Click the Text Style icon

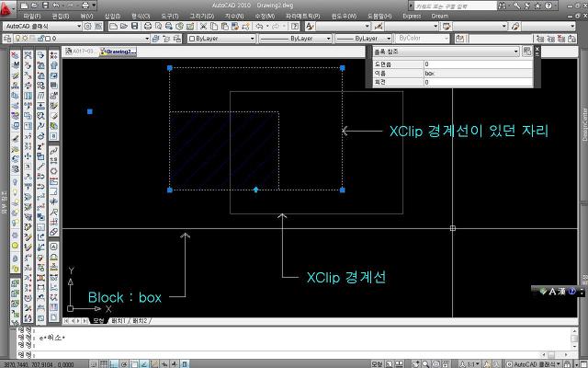pos(310,26)
